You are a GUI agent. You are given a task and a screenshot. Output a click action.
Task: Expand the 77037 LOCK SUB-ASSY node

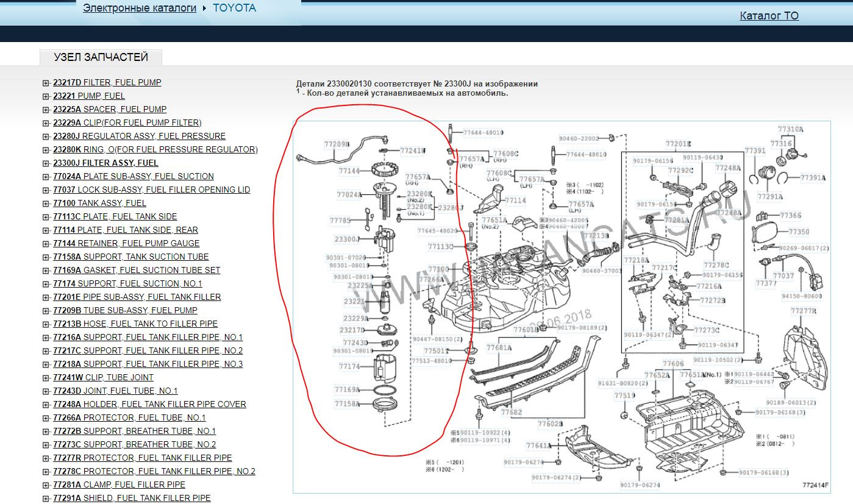[46, 190]
